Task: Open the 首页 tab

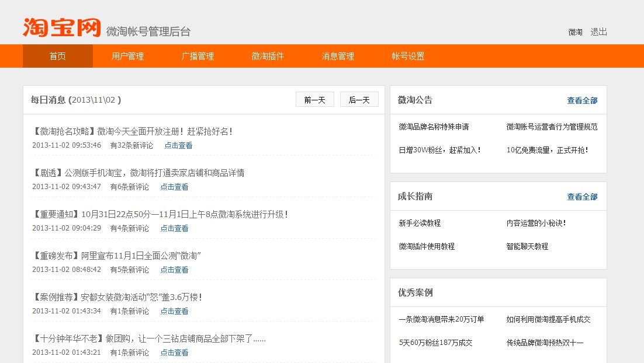Action: click(57, 57)
